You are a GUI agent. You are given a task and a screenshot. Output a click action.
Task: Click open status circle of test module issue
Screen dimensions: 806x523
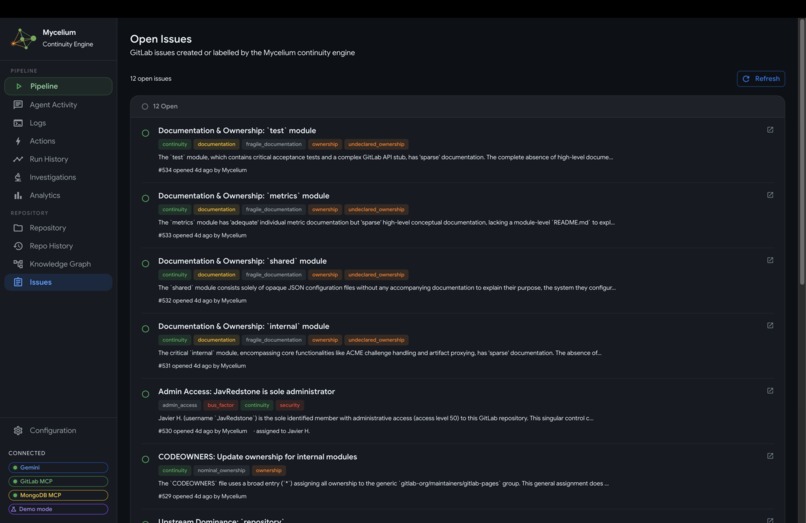pyautogui.click(x=145, y=133)
